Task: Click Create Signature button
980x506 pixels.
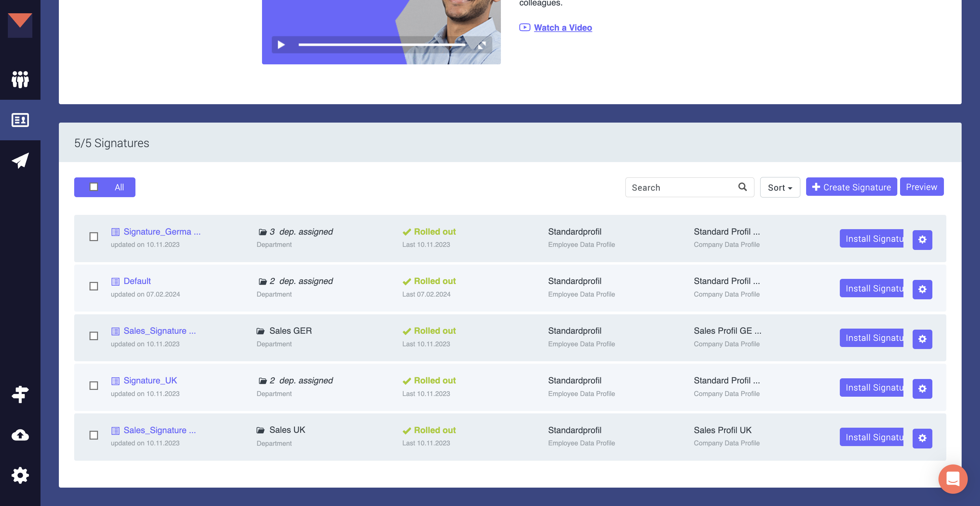Action: [x=851, y=187]
